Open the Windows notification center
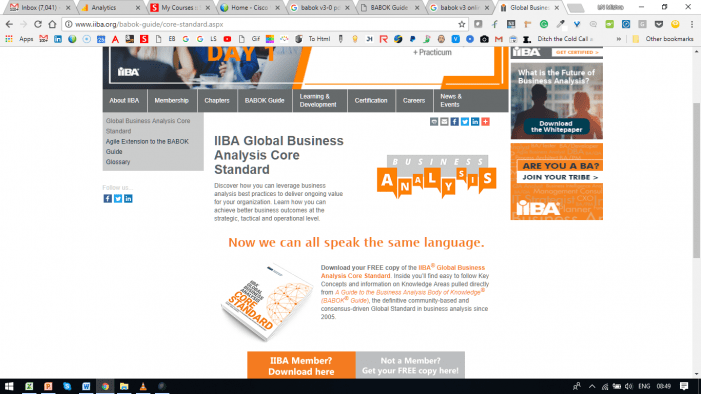The height and width of the screenshot is (394, 701). click(x=684, y=386)
